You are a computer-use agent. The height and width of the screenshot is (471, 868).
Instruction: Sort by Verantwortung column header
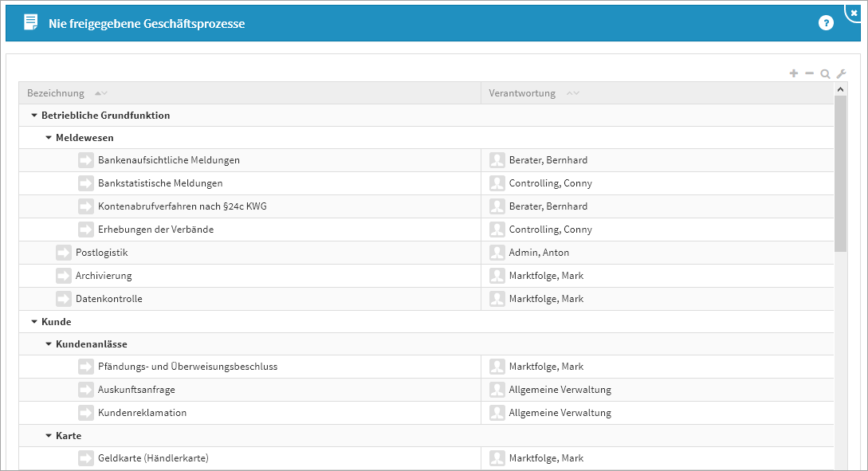click(522, 93)
